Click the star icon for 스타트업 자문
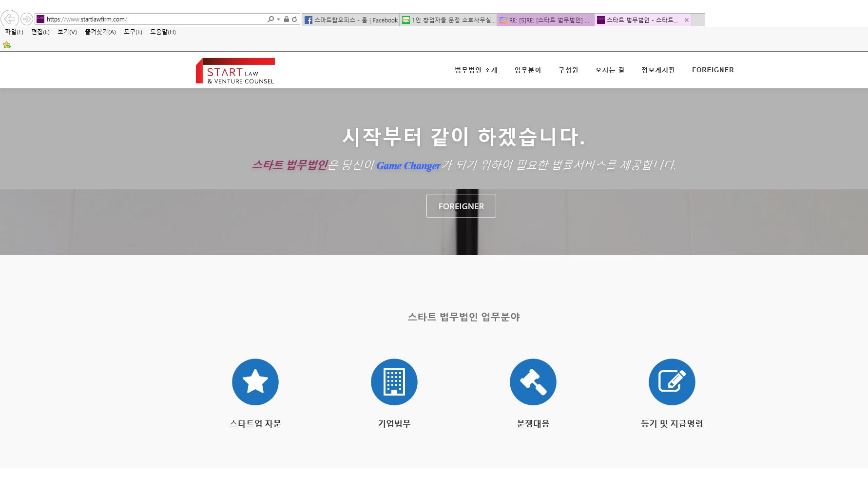Image resolution: width=868 pixels, height=498 pixels. pos(255,382)
